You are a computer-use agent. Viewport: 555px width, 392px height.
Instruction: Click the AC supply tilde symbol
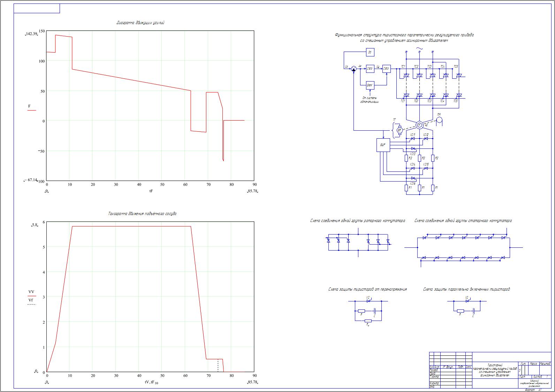point(419,48)
